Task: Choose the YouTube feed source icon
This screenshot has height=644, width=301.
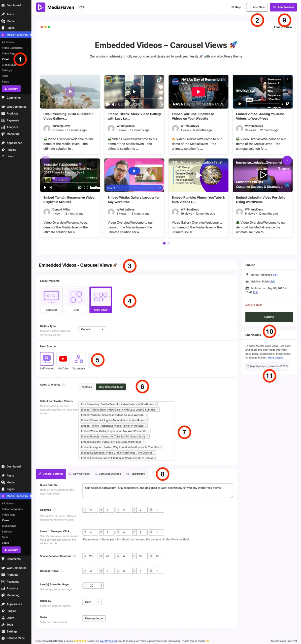Action: pyautogui.click(x=63, y=358)
